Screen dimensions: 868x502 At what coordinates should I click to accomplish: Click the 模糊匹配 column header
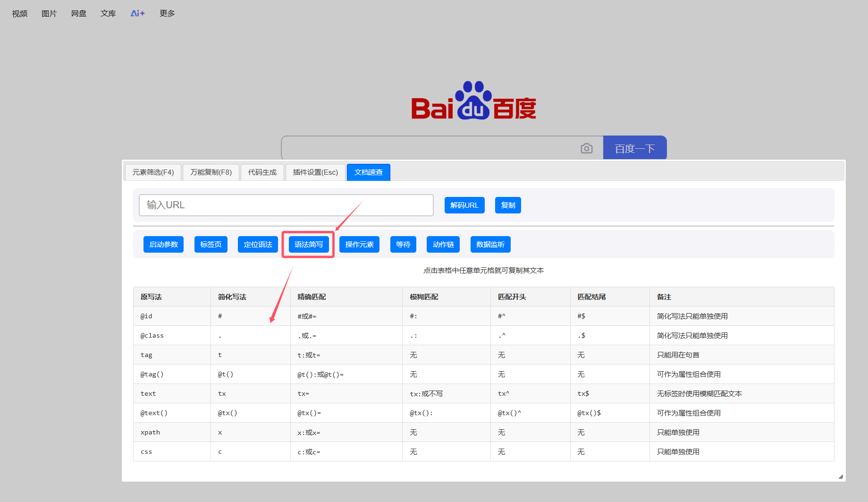[x=446, y=297]
